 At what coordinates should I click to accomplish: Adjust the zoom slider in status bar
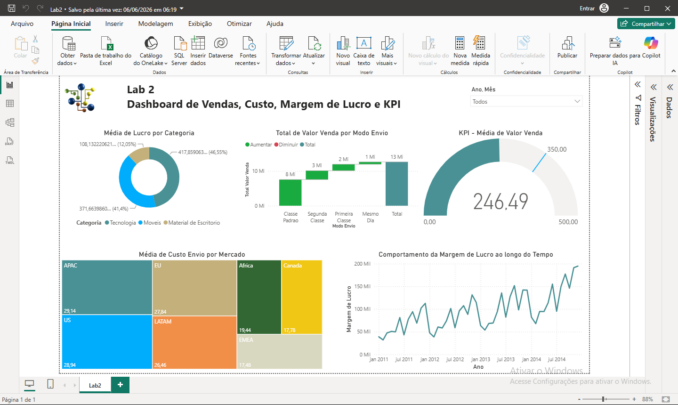coord(605,399)
